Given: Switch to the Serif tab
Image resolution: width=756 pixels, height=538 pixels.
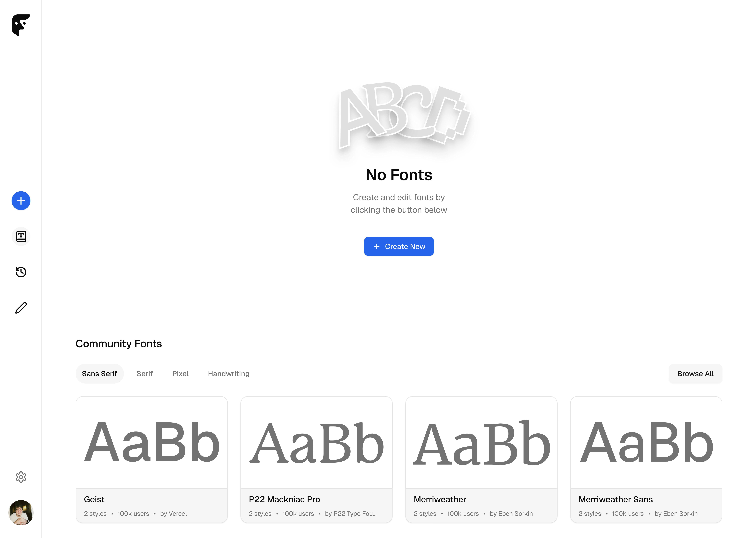Looking at the screenshot, I should point(144,374).
